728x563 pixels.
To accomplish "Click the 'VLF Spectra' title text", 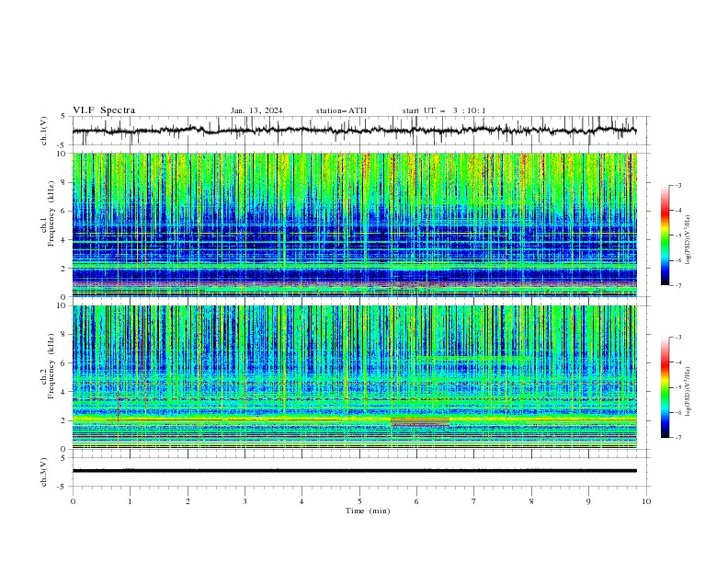I will click(104, 110).
